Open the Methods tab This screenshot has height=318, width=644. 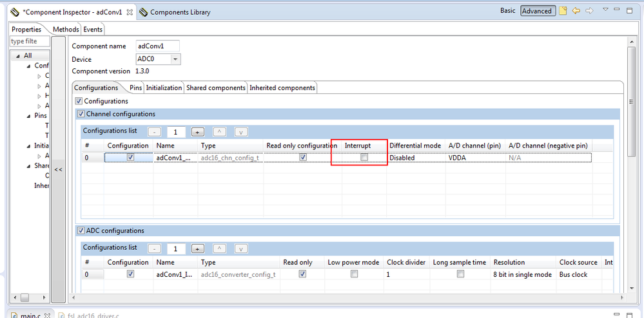click(x=66, y=29)
